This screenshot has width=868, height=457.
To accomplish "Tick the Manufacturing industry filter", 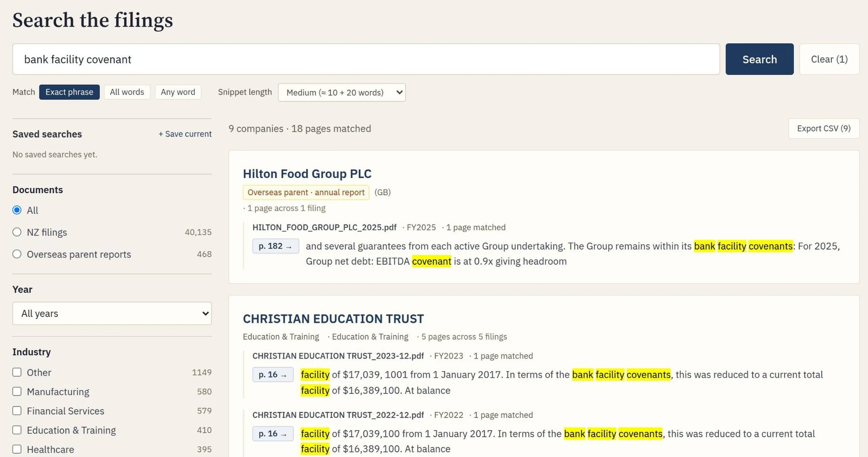I will click(17, 391).
